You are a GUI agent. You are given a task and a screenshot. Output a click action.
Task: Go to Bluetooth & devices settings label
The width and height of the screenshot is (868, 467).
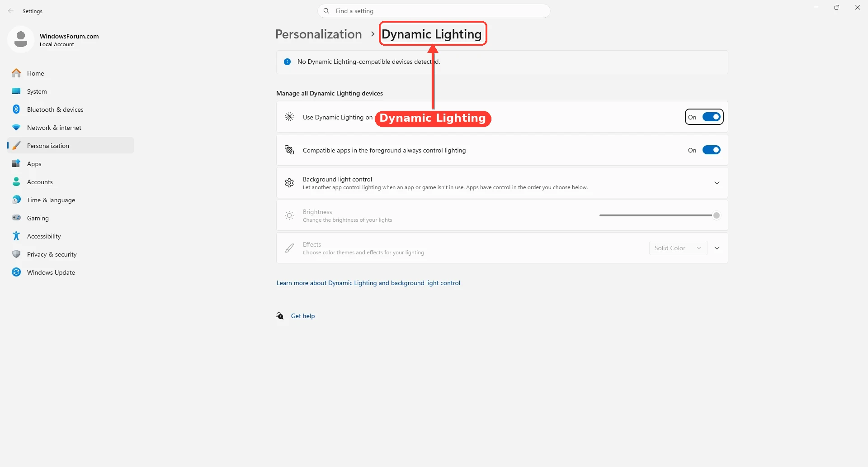pyautogui.click(x=55, y=110)
